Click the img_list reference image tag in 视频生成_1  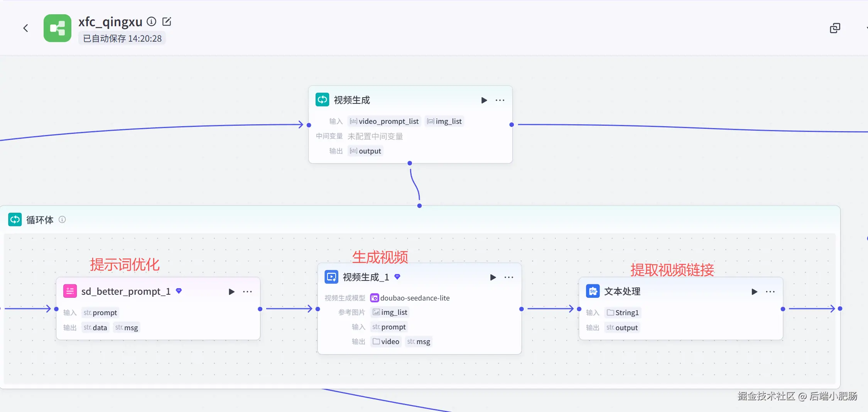[390, 312]
